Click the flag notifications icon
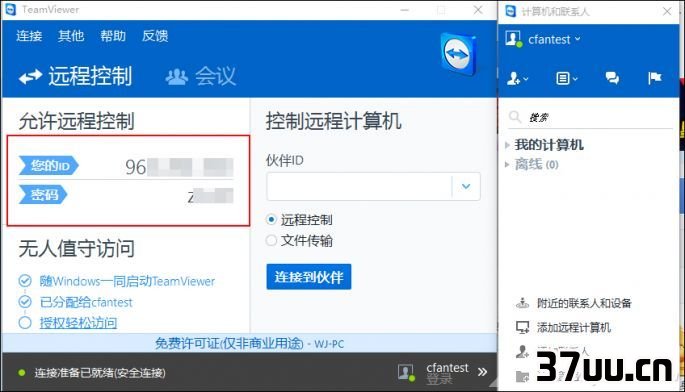The height and width of the screenshot is (392, 685). pyautogui.click(x=654, y=78)
